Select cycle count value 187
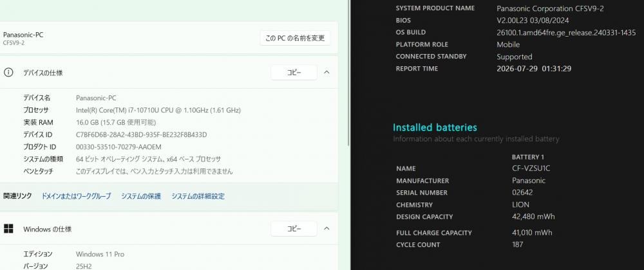 click(x=518, y=244)
